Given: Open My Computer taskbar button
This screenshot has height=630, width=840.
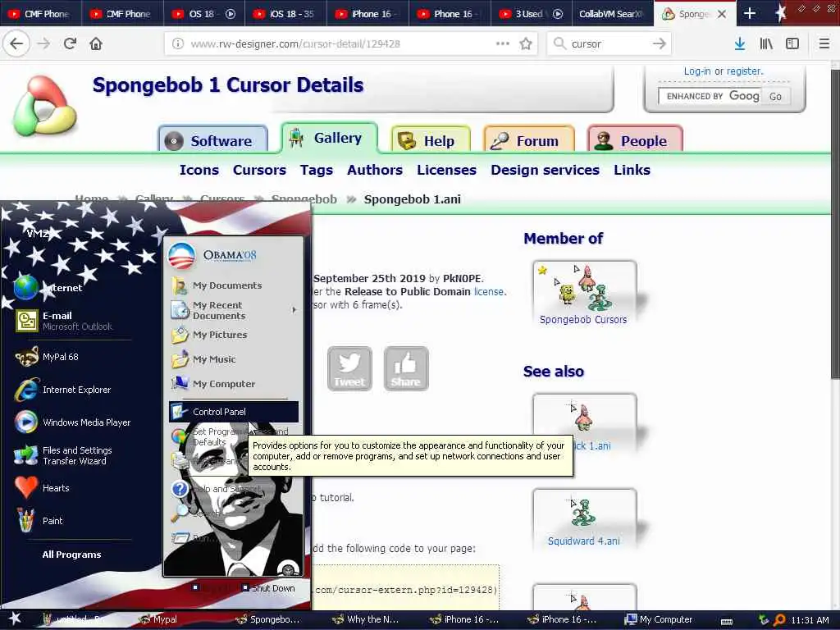Looking at the screenshot, I should point(659,619).
